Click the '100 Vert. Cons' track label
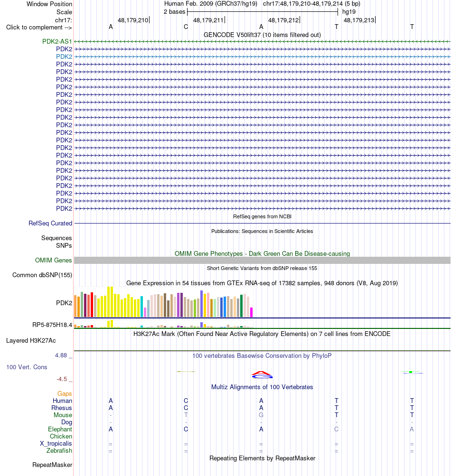The height and width of the screenshot is (476, 451). click(27, 367)
